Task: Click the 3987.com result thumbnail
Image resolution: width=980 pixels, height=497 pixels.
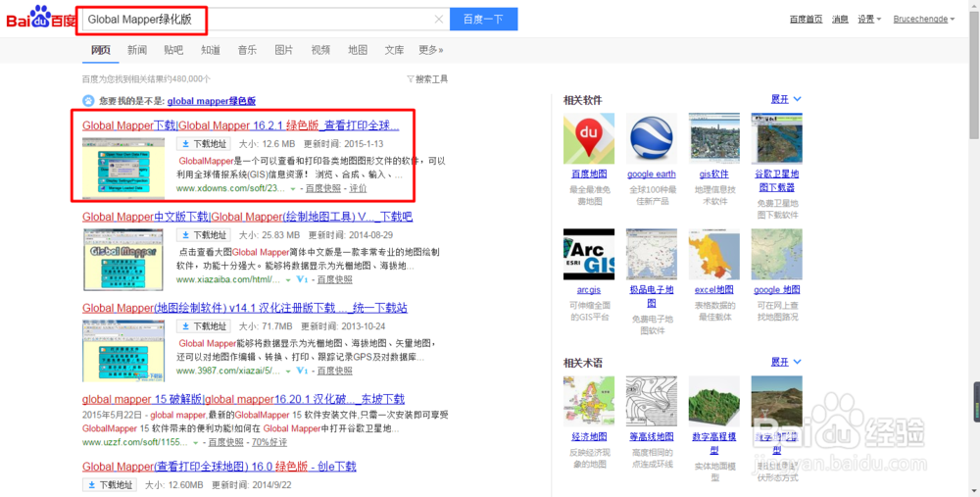Action: (x=123, y=351)
